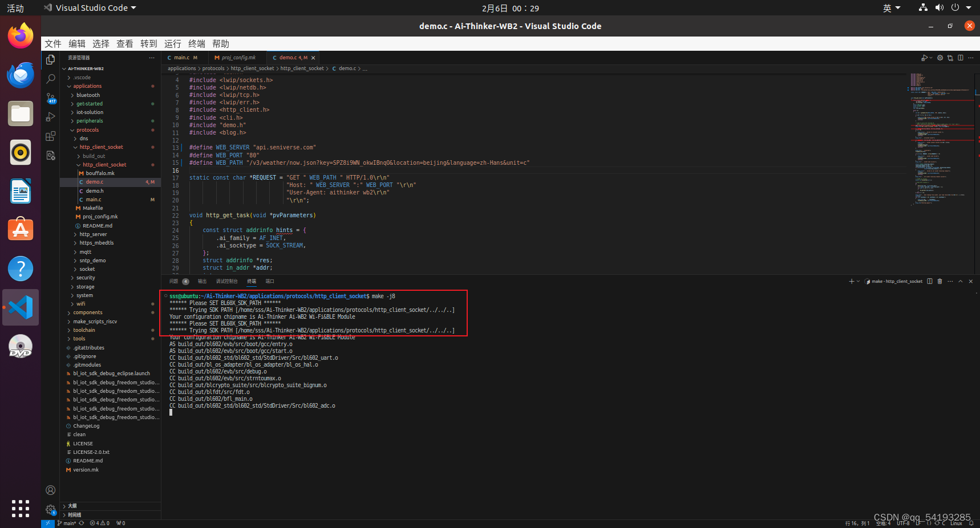Expand the peripherals folder
This screenshot has height=528, width=980.
(x=110, y=121)
